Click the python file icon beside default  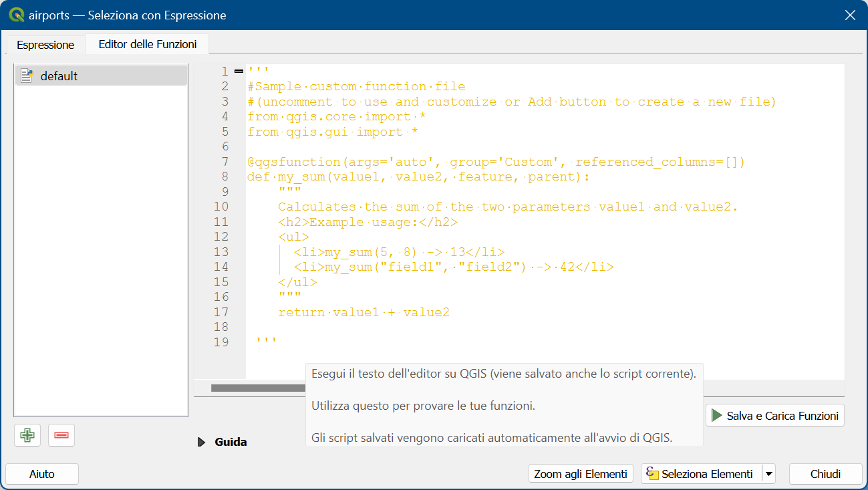(27, 76)
